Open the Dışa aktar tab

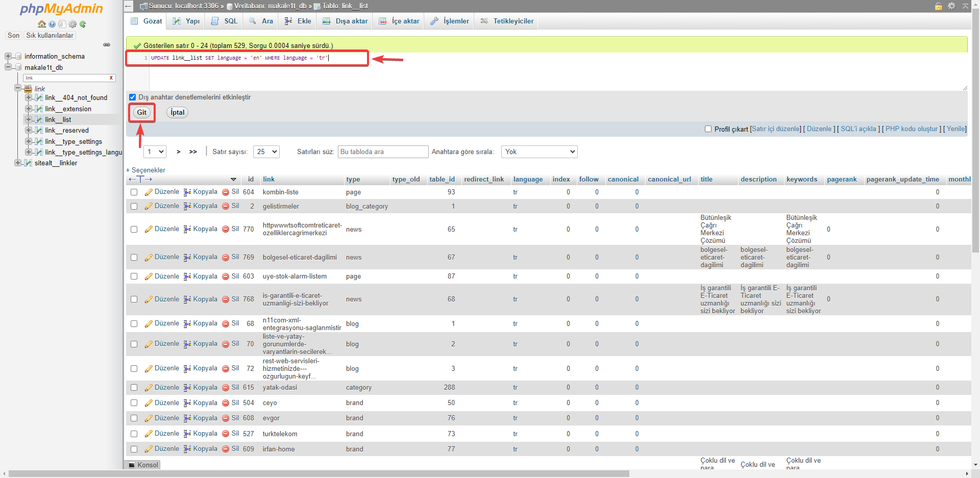pyautogui.click(x=345, y=21)
